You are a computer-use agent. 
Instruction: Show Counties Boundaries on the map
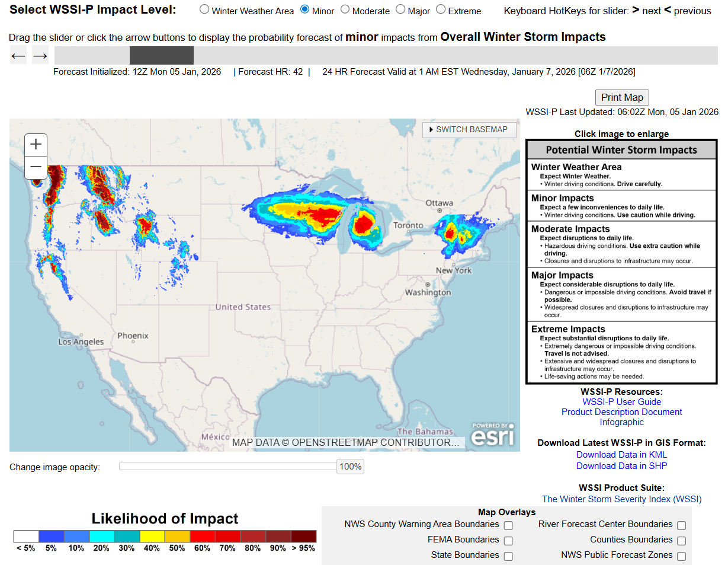681,540
